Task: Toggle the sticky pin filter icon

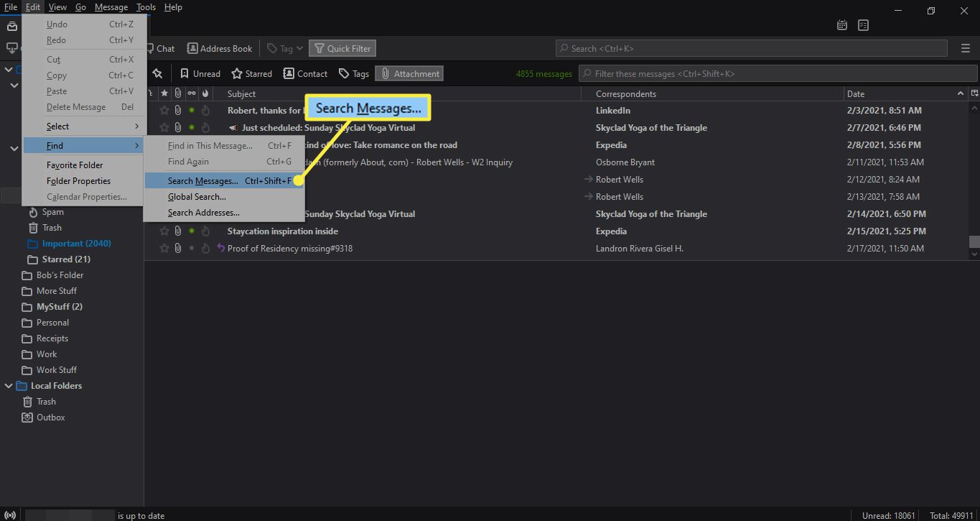Action: (157, 73)
